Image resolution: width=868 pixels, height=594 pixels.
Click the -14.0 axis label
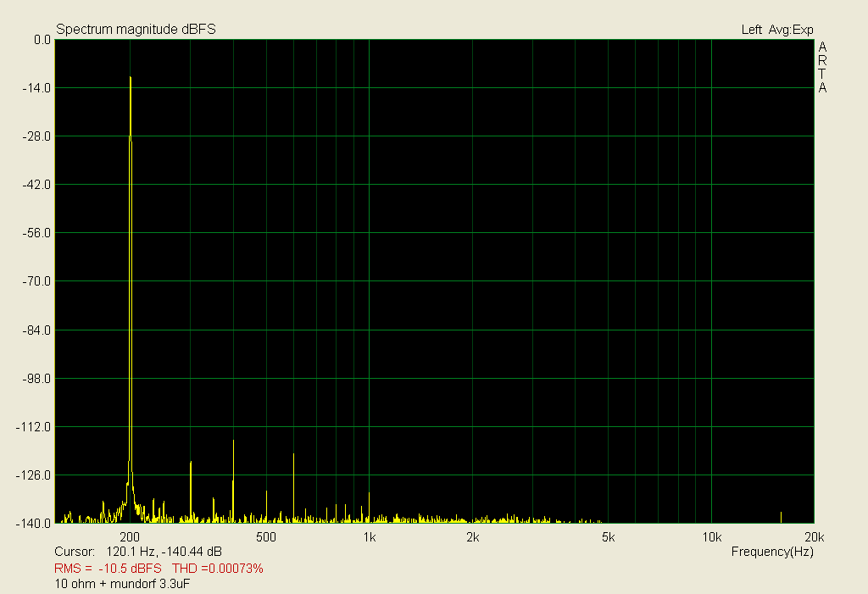tap(36, 88)
